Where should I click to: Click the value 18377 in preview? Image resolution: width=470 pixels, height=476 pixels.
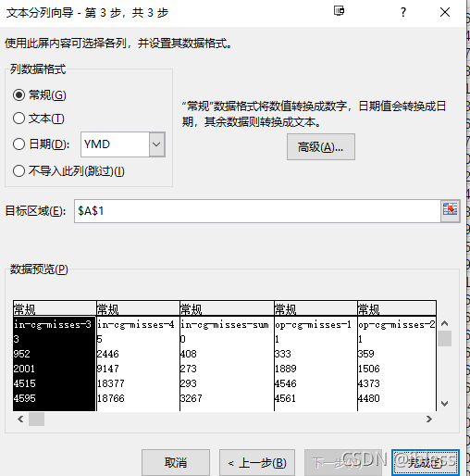pos(111,383)
